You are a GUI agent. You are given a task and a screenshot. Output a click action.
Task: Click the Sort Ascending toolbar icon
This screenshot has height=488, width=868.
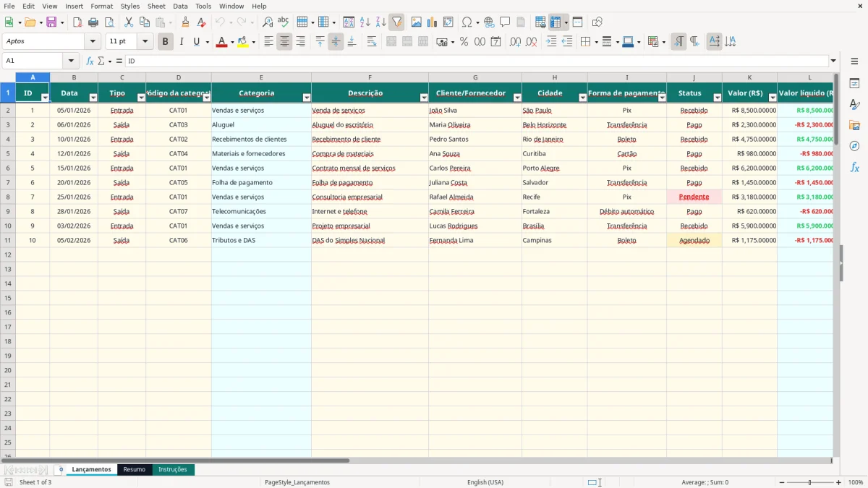pos(365,22)
